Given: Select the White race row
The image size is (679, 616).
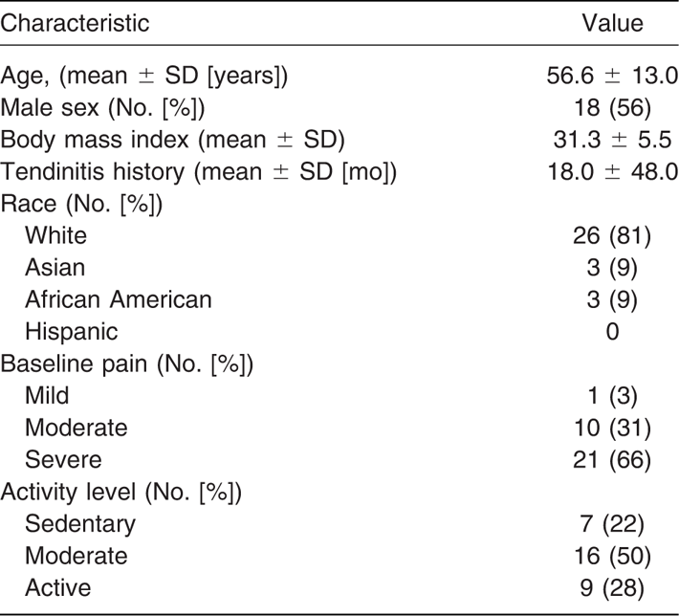Looking at the screenshot, I should 339,236.
